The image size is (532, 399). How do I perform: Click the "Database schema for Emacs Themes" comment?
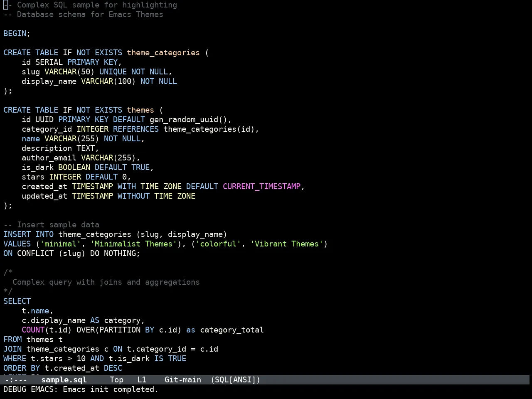90,15
